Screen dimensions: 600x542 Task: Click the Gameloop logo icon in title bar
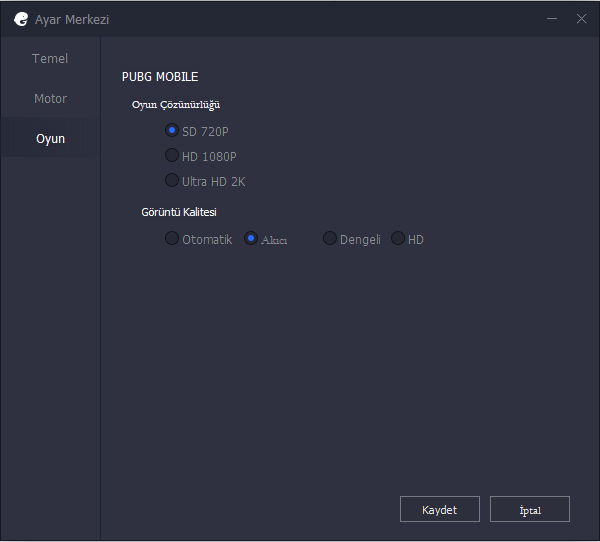[x=21, y=19]
